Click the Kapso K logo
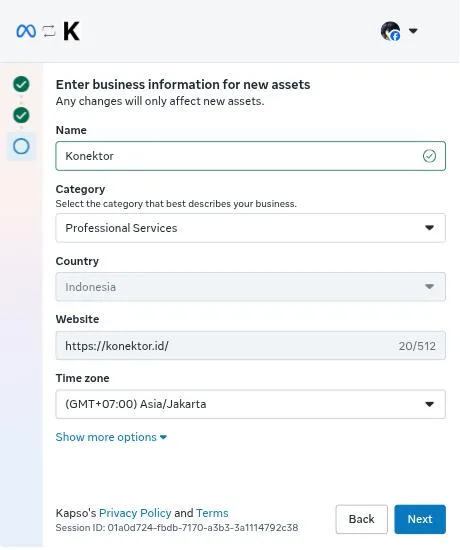The width and height of the screenshot is (460, 550). coord(72,31)
